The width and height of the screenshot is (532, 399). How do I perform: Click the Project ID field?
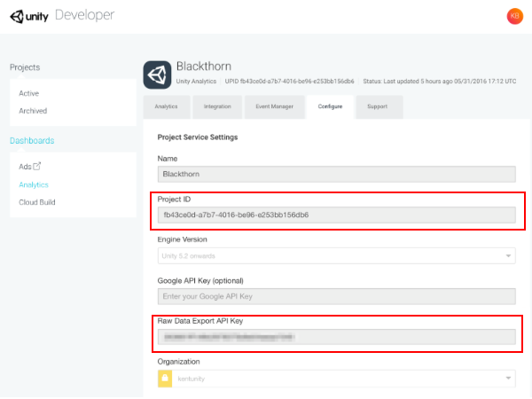click(336, 215)
